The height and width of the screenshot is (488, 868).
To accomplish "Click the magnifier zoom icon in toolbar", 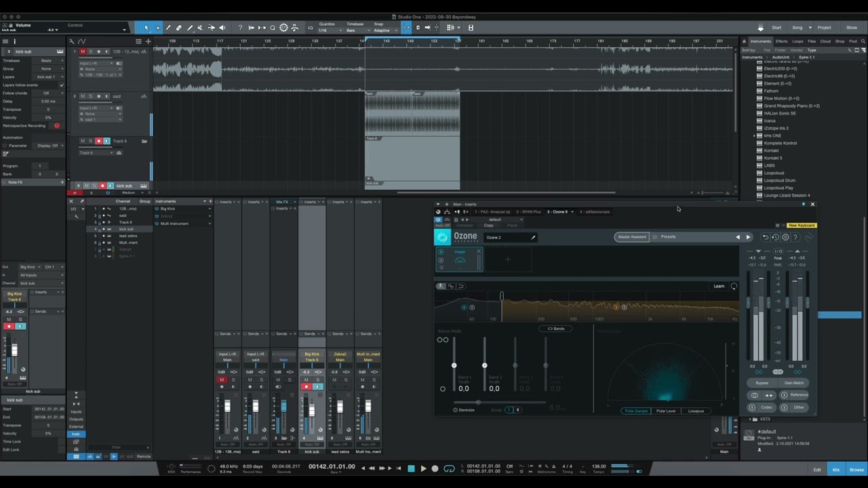I will tap(273, 28).
